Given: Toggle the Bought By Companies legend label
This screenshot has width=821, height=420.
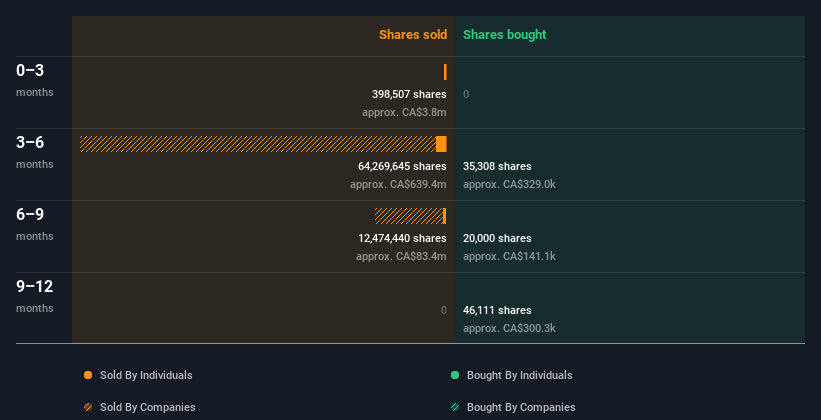Looking at the screenshot, I should pos(521,407).
